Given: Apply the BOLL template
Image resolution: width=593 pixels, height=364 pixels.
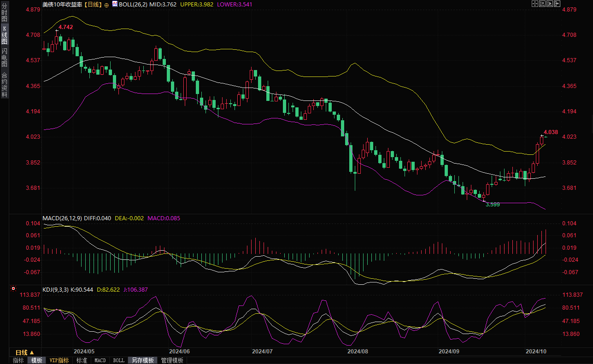Looking at the screenshot, I should click(118, 360).
